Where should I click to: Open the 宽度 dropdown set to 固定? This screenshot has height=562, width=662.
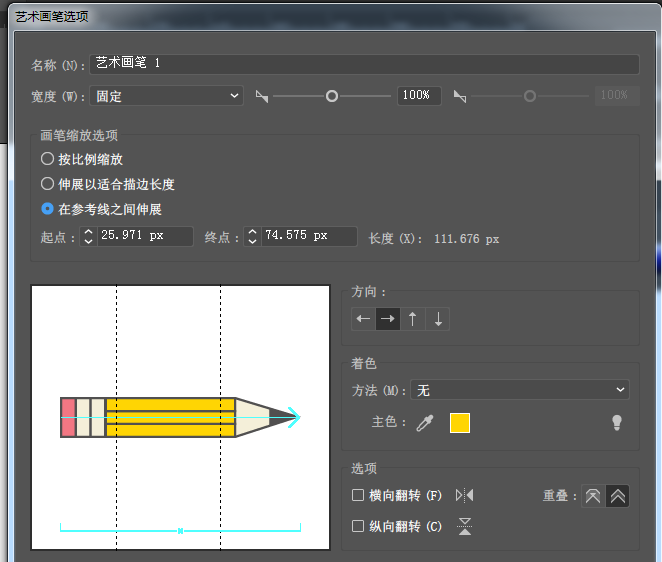tap(166, 96)
